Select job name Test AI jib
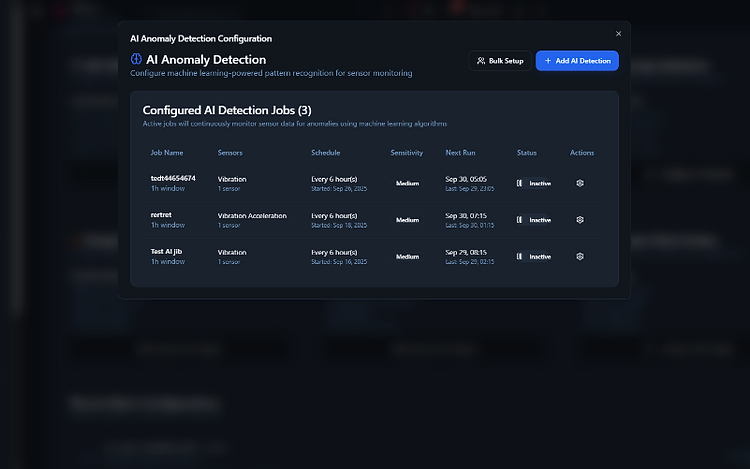The image size is (750, 469). coord(166,251)
